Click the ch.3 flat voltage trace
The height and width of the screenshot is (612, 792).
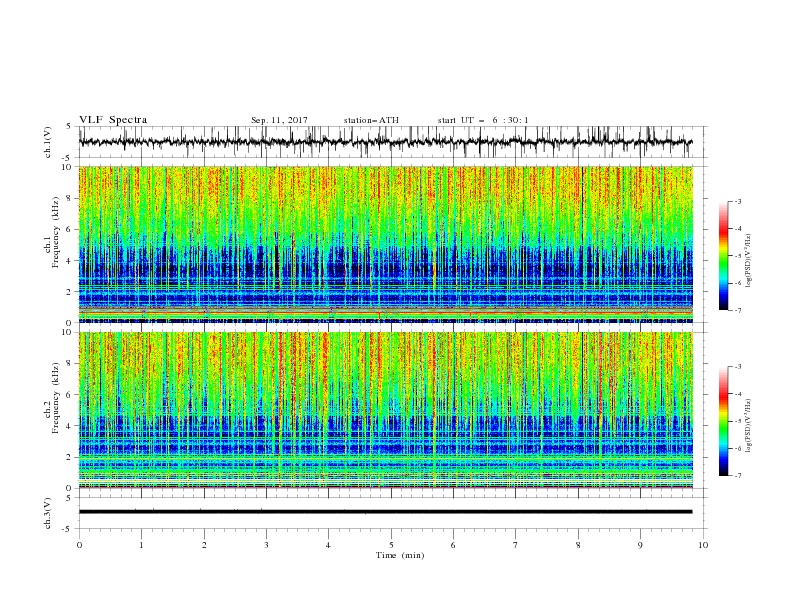pyautogui.click(x=385, y=512)
